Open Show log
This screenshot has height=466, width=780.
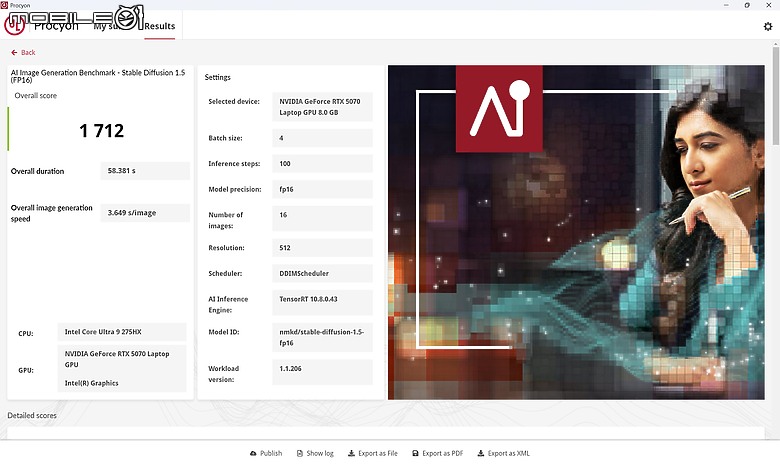pyautogui.click(x=315, y=453)
